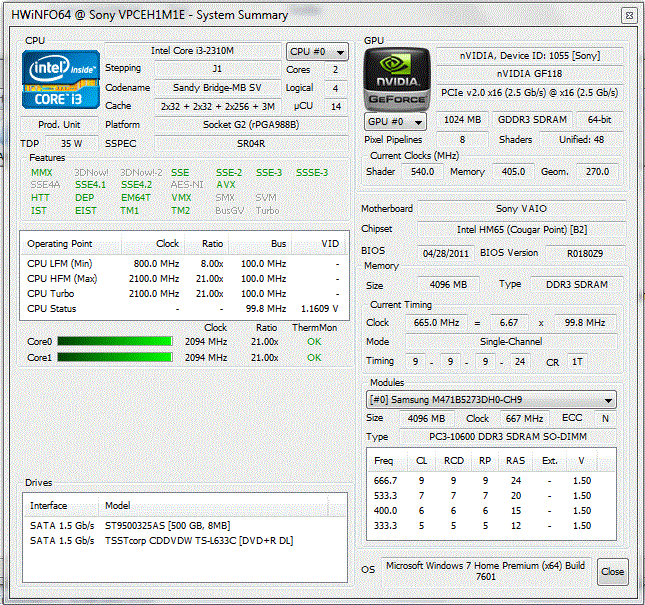The image size is (645, 605).
Task: Select the CPU Status row
Action: (184, 308)
